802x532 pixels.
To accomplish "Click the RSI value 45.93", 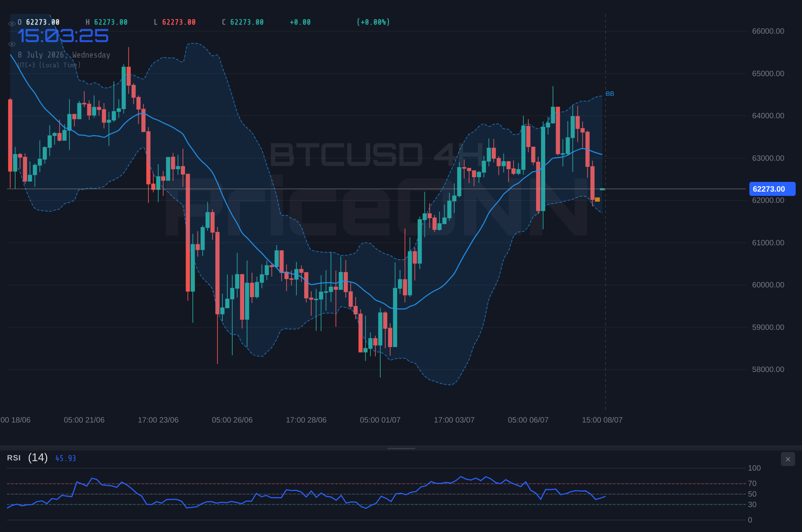I will [x=66, y=458].
